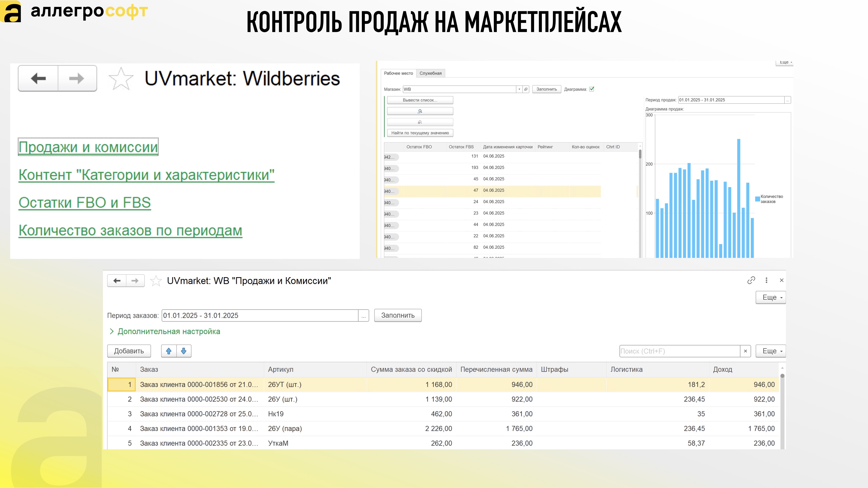This screenshot has height=488, width=868.
Task: Click the active magnifier search button
Action: 420,111
